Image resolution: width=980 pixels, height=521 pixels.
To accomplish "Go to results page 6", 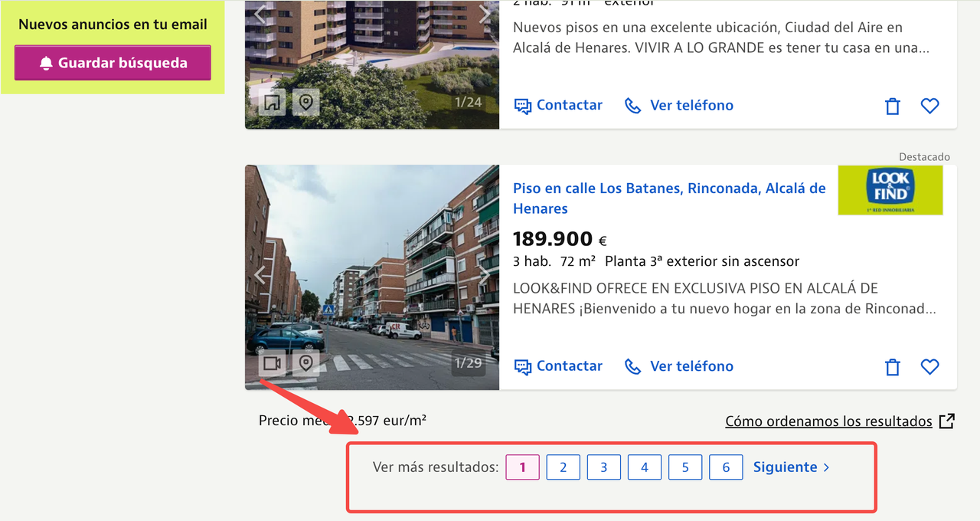I will coord(726,467).
